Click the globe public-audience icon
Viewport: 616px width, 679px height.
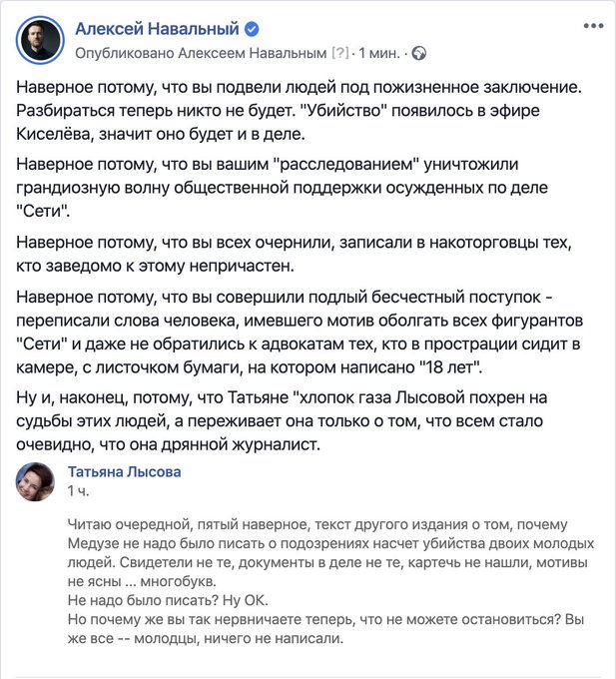(x=420, y=51)
